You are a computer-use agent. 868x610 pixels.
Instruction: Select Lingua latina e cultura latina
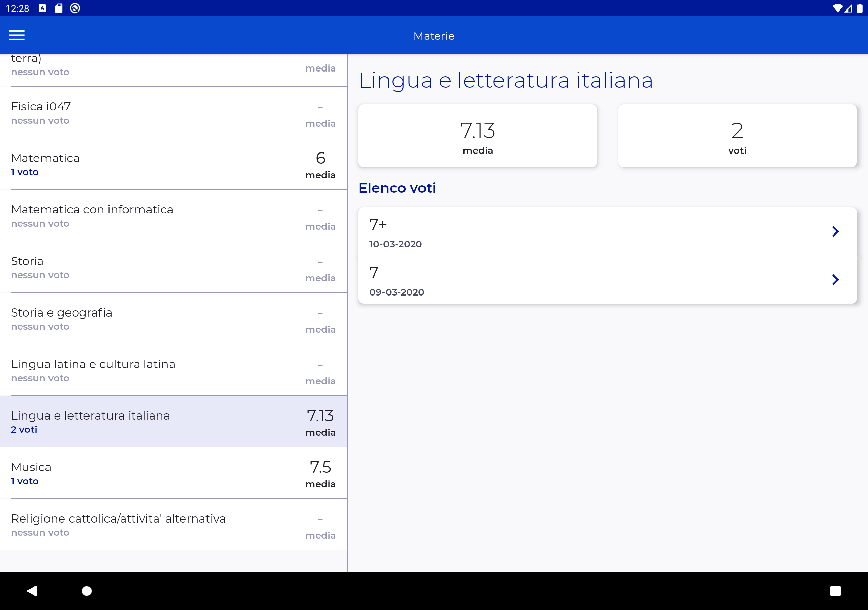coord(174,370)
